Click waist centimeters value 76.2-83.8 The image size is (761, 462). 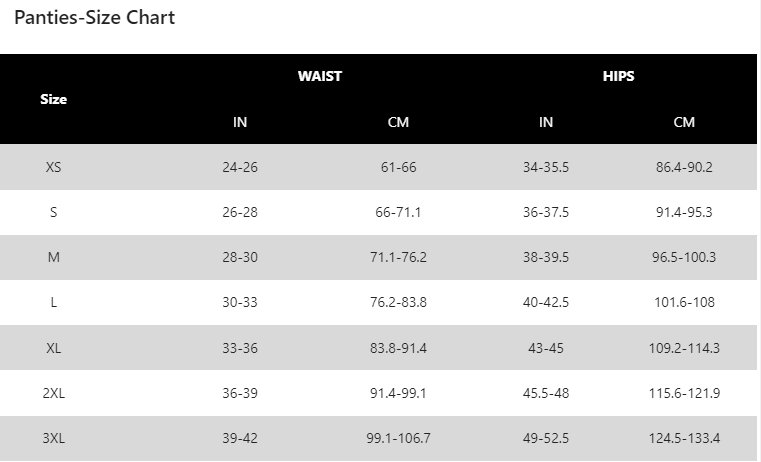pos(398,302)
